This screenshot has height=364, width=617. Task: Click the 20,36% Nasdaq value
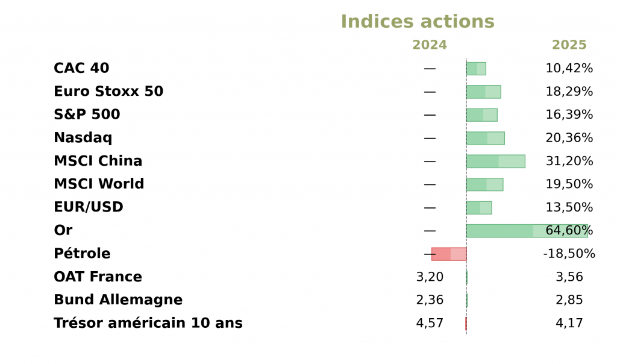click(x=569, y=138)
